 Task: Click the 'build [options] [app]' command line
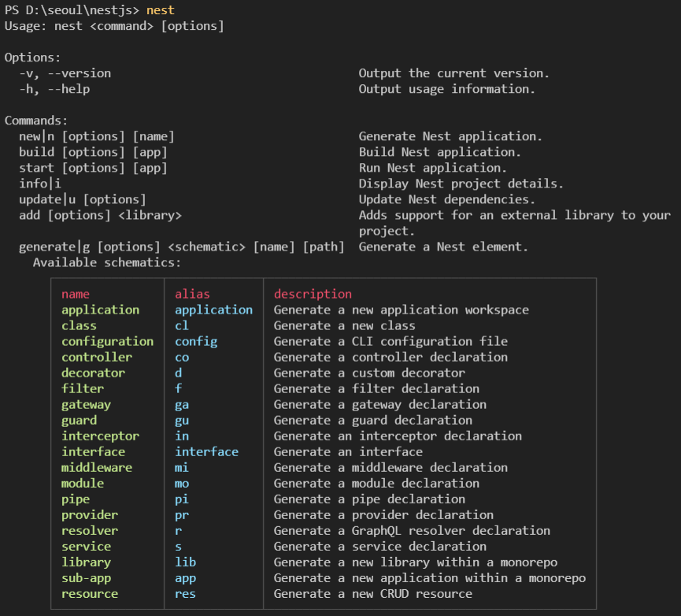coord(93,153)
